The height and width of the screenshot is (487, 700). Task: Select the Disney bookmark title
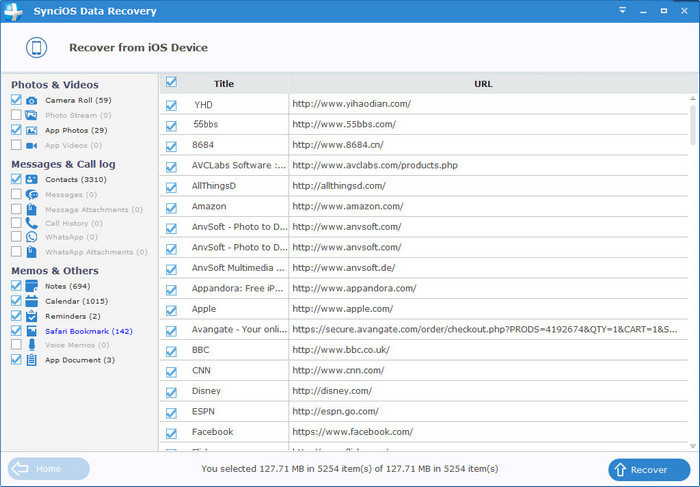pos(206,391)
